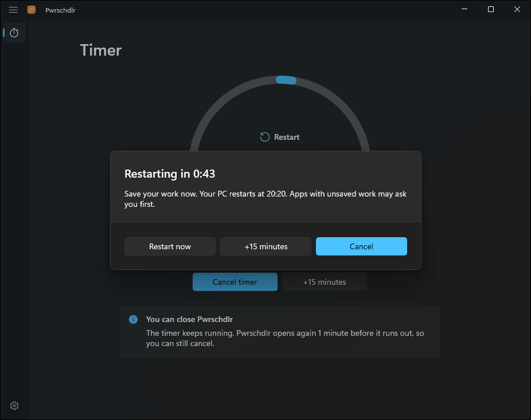Click the Restart circular arrow icon
The width and height of the screenshot is (531, 420).
coord(265,137)
